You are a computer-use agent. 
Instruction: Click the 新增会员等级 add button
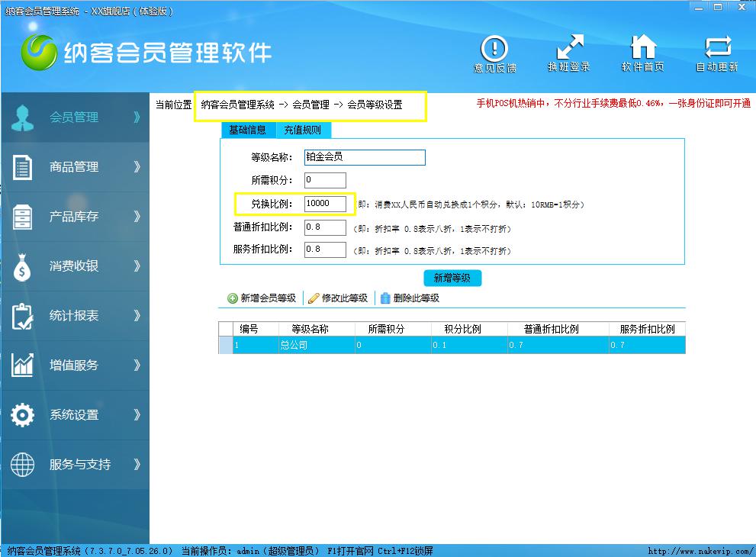point(262,298)
